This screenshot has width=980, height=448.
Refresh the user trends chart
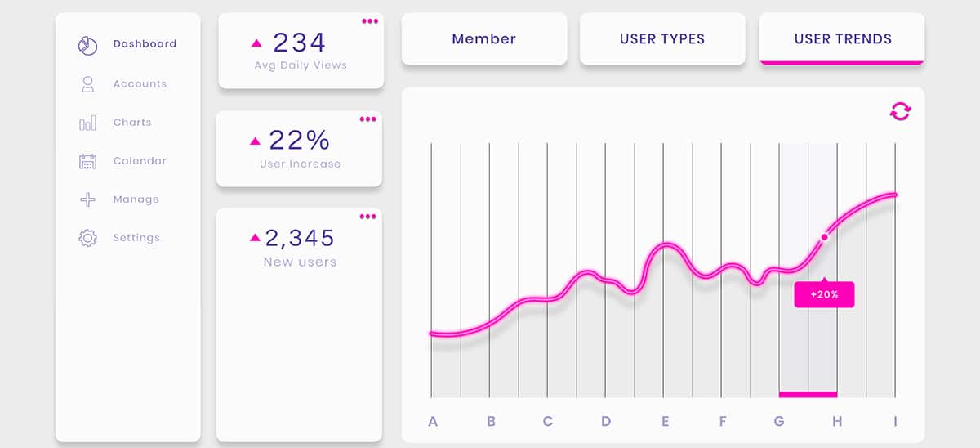900,111
